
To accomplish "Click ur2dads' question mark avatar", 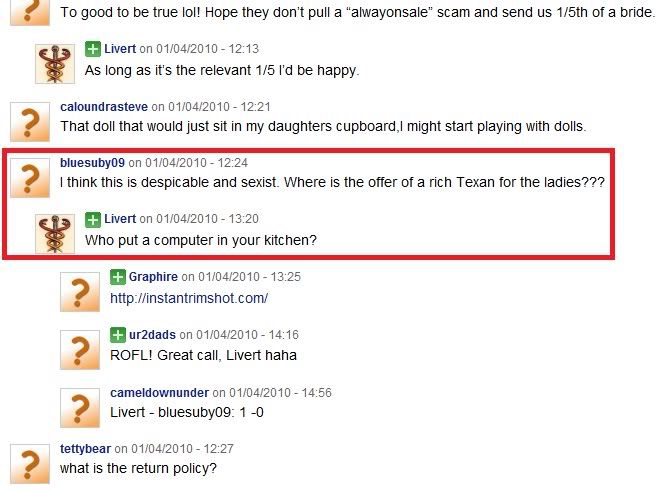I will 80,350.
